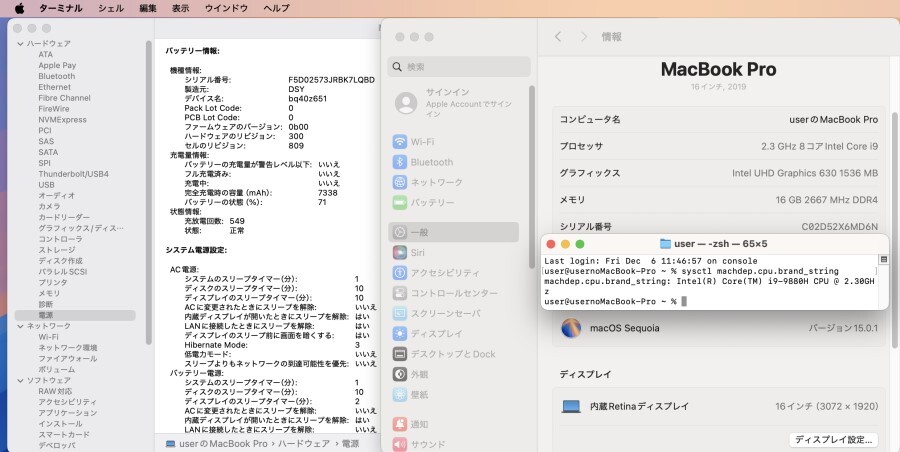The width and height of the screenshot is (900, 452).
Task: Click the built-in Retina display laptop icon
Action: coord(571,407)
